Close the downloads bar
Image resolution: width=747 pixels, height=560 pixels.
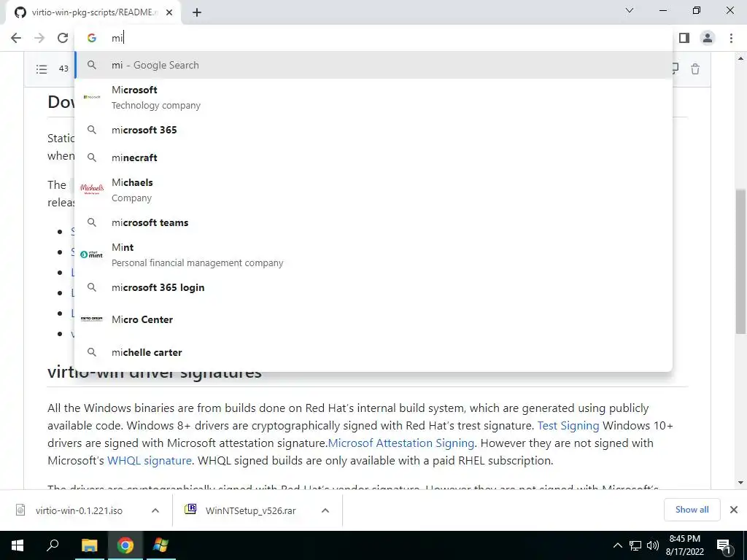734,510
